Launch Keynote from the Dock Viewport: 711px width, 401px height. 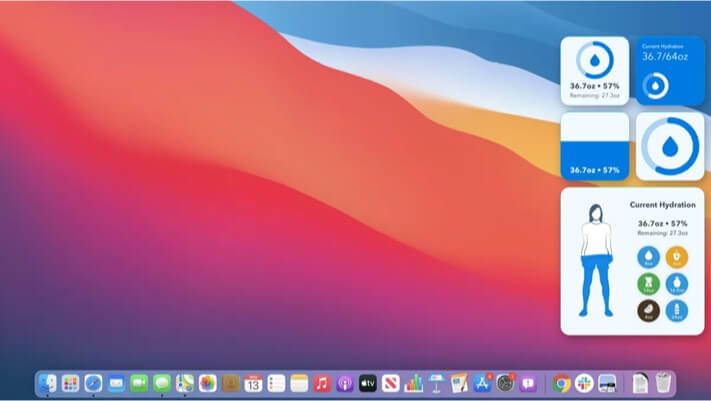coord(436,384)
